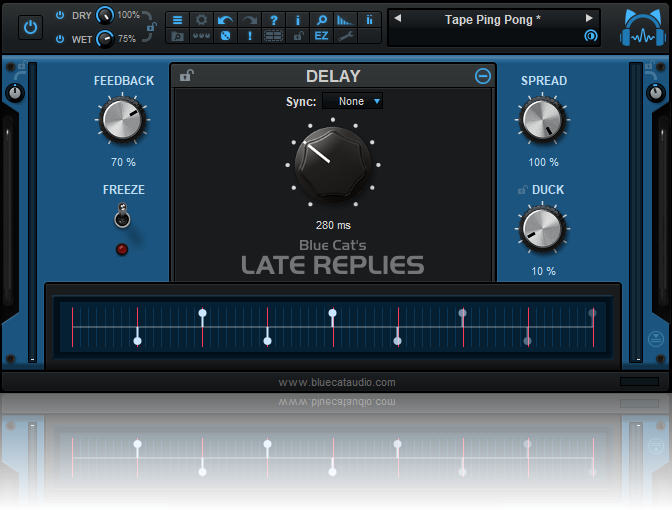672x510 pixels.
Task: Select the last dimmed tap handle at the pattern end
Action: click(592, 313)
